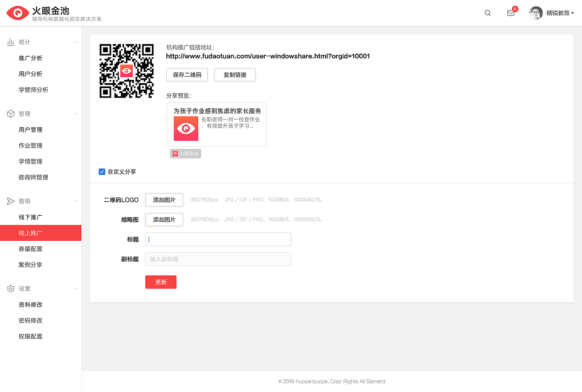The image size is (582, 392).
Task: Click the 管理 cube icon
Action: pyautogui.click(x=10, y=114)
